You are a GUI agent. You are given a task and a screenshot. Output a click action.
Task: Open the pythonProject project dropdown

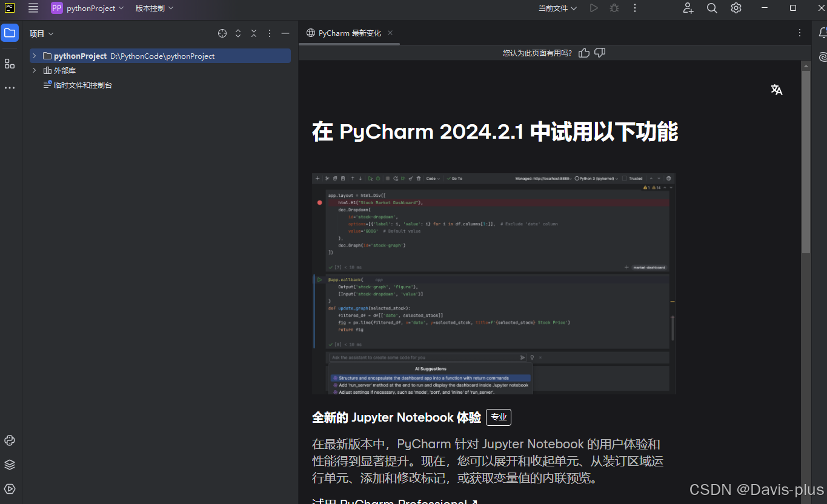87,8
